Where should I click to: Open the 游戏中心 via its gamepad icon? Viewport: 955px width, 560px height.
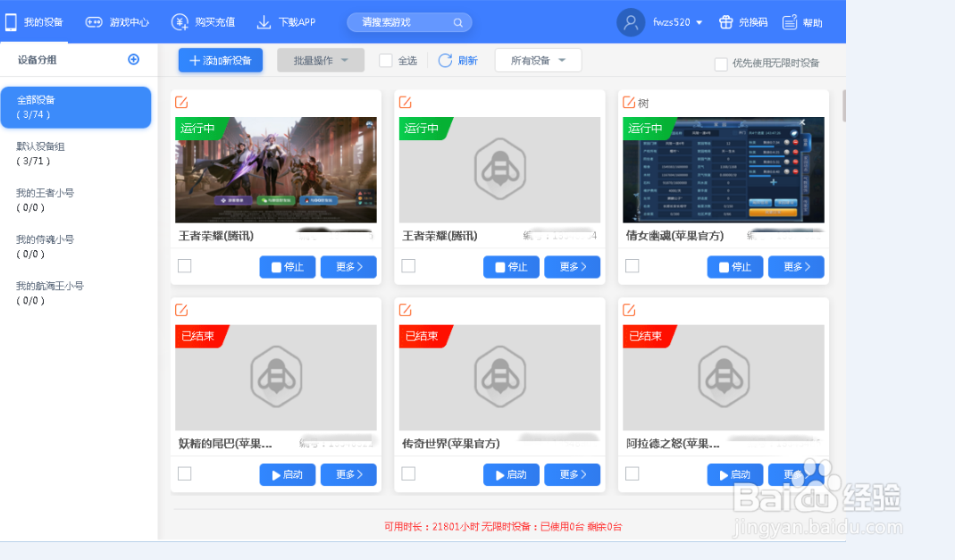[x=93, y=22]
